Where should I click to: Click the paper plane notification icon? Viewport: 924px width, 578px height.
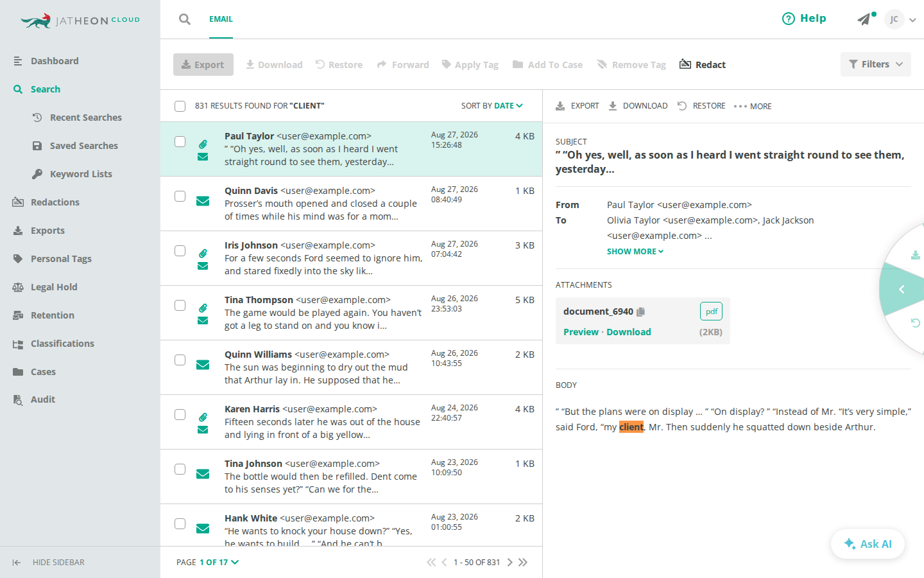(864, 19)
